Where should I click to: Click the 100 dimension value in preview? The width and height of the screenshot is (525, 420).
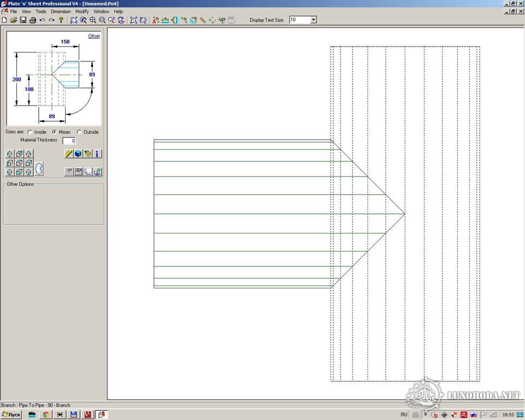click(29, 89)
